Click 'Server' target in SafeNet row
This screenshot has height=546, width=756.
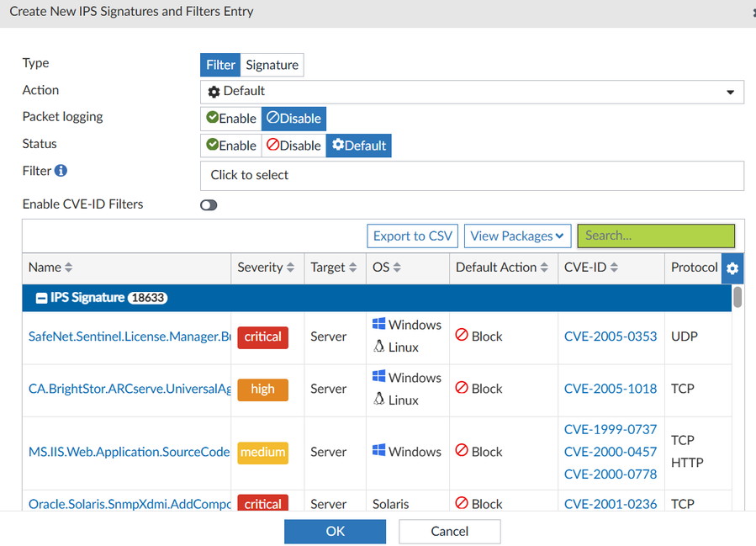pos(328,337)
